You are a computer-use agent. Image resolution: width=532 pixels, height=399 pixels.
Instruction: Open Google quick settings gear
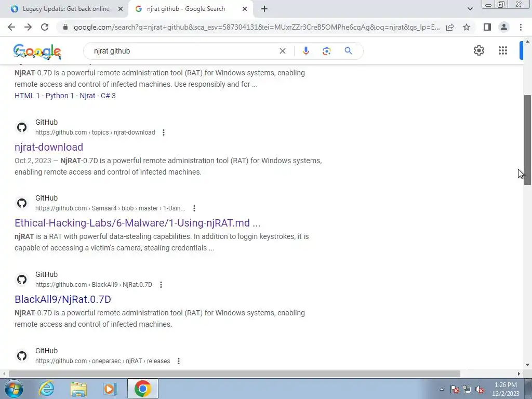pyautogui.click(x=478, y=50)
